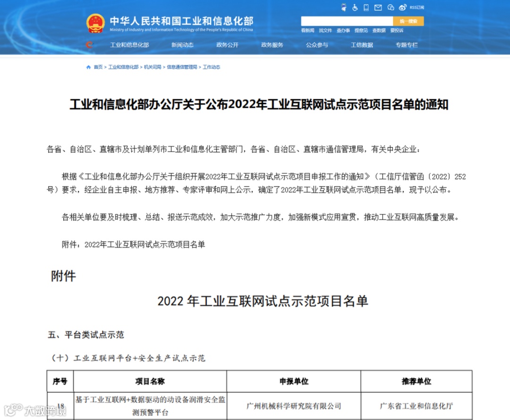The height and width of the screenshot is (420, 510).
Task: Click the Weibo icon in header
Action: coord(403,8)
